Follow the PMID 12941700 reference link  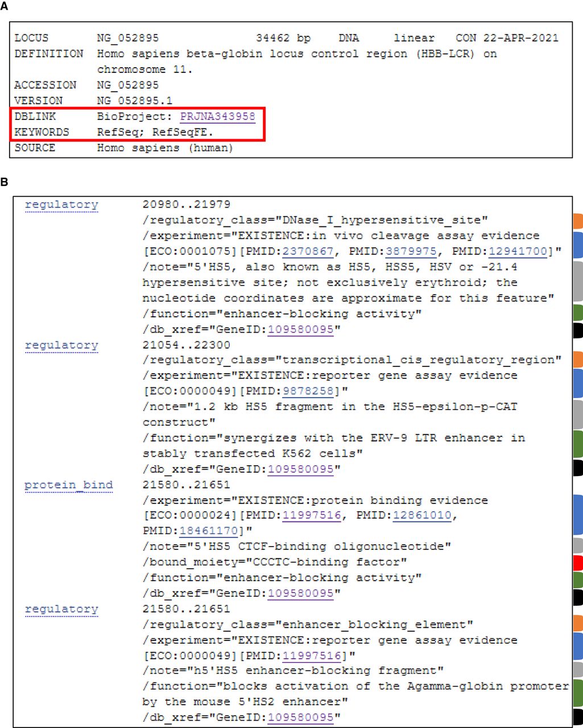pos(518,251)
